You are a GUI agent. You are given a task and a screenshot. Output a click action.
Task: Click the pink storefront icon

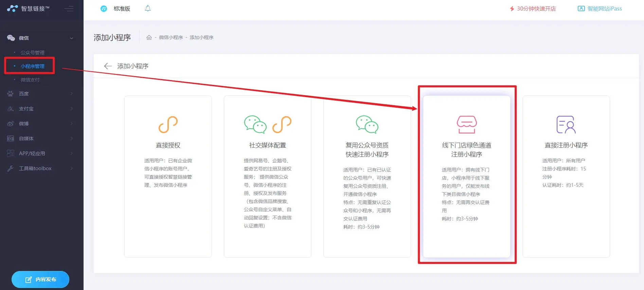466,124
